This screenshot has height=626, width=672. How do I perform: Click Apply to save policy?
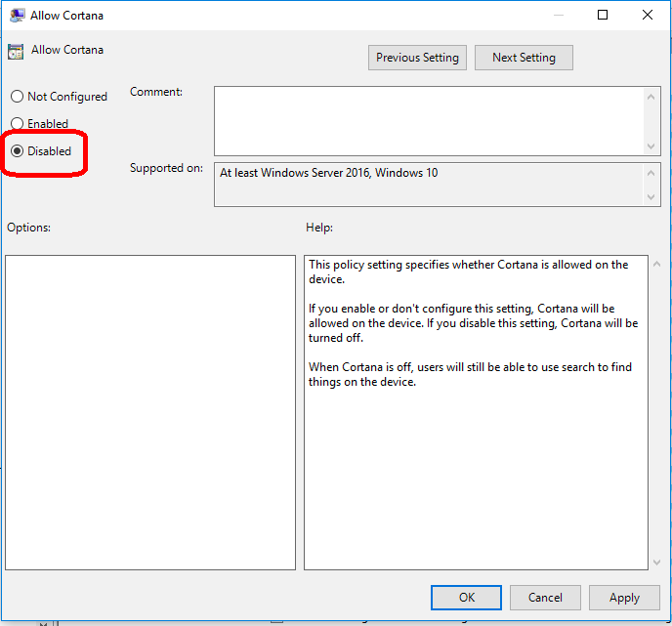click(624, 598)
